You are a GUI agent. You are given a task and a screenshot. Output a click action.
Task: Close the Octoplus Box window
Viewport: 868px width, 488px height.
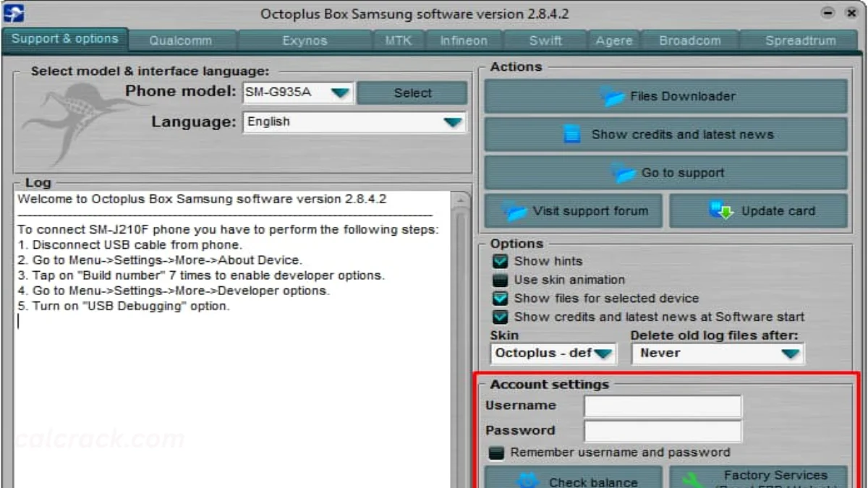coord(851,13)
